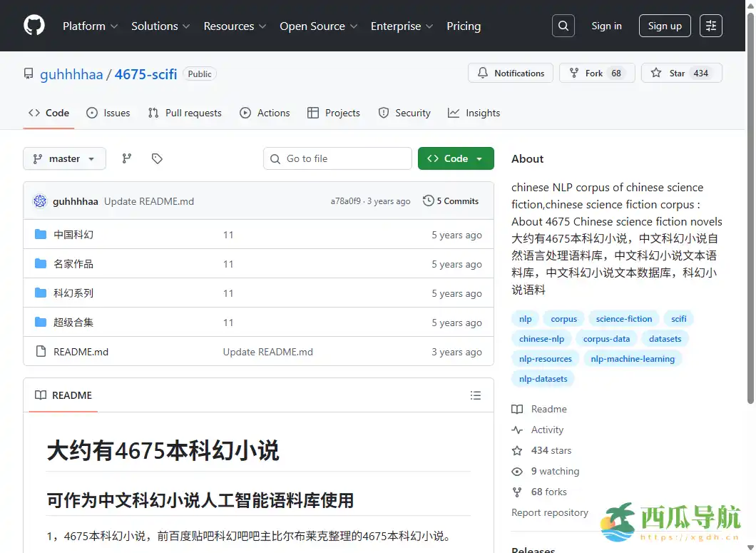
Task: Click the Go to file search field
Action: click(337, 158)
